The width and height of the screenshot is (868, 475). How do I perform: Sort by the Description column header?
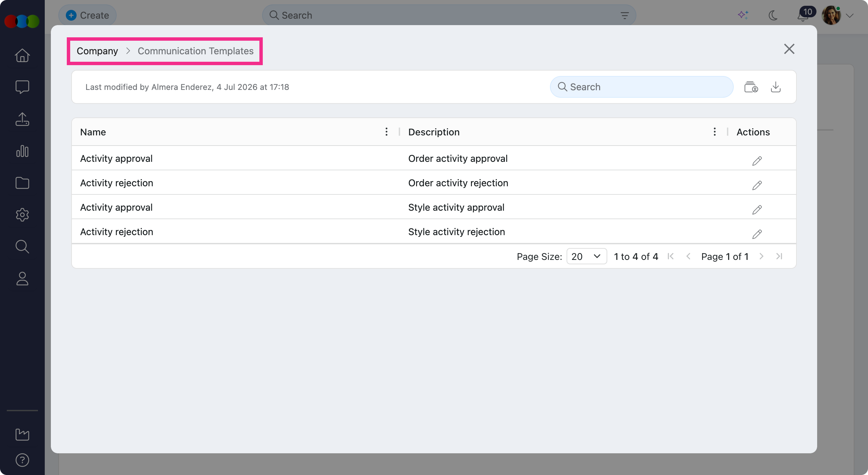[x=434, y=132]
